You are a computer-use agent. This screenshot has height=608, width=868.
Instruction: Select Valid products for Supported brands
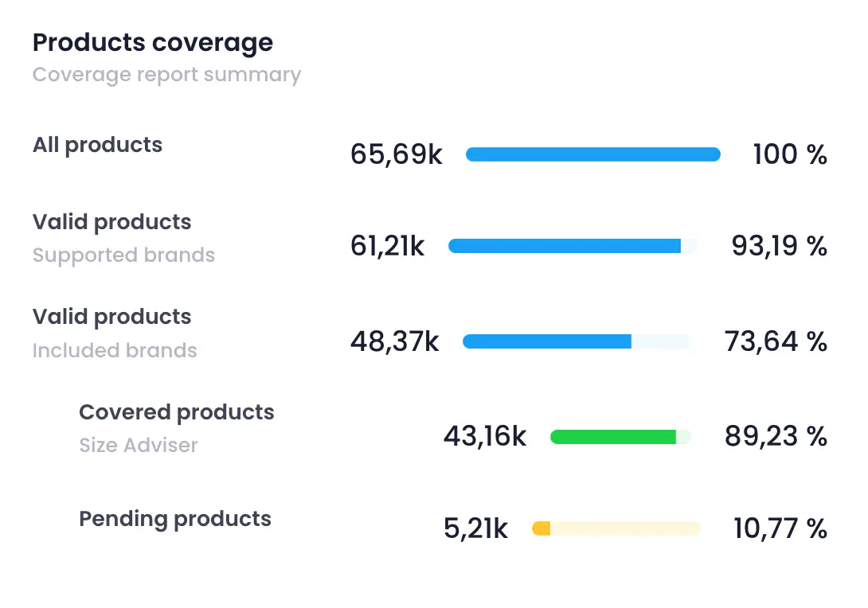click(x=111, y=222)
